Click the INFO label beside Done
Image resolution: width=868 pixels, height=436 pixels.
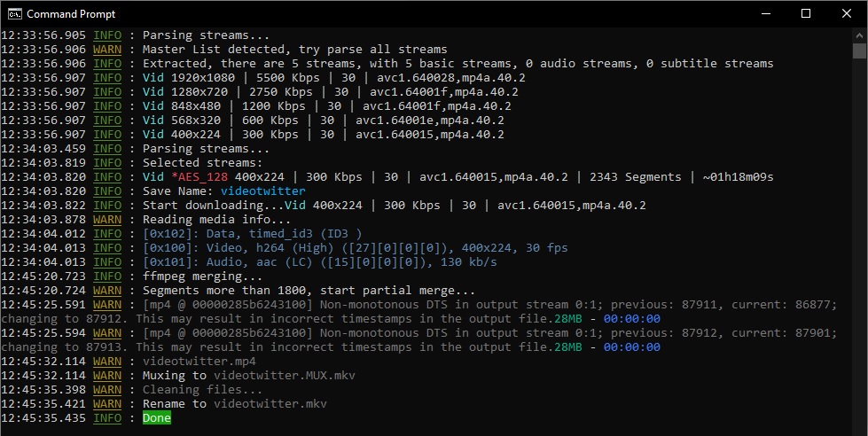click(x=107, y=417)
